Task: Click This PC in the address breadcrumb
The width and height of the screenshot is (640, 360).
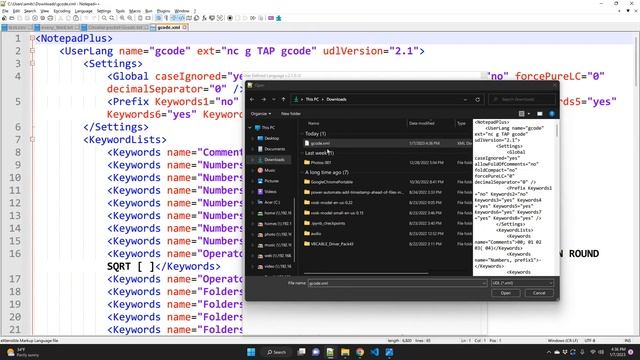Action: tap(312, 100)
